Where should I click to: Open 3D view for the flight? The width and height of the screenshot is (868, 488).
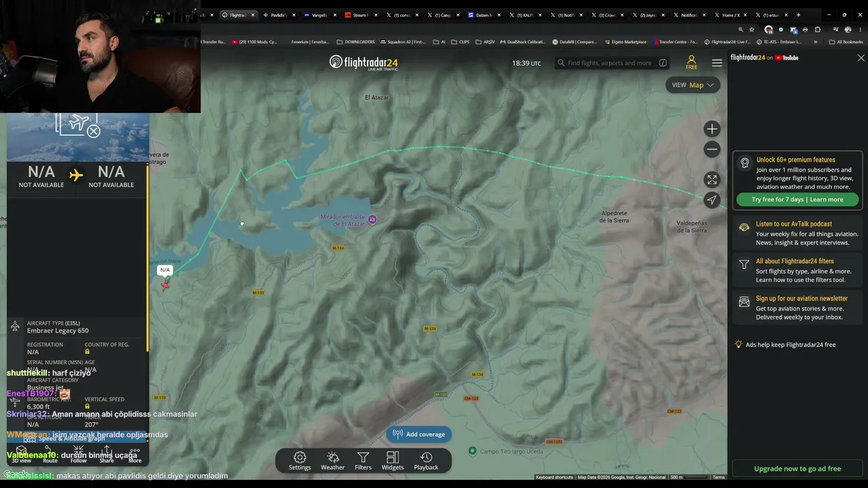coord(21,454)
